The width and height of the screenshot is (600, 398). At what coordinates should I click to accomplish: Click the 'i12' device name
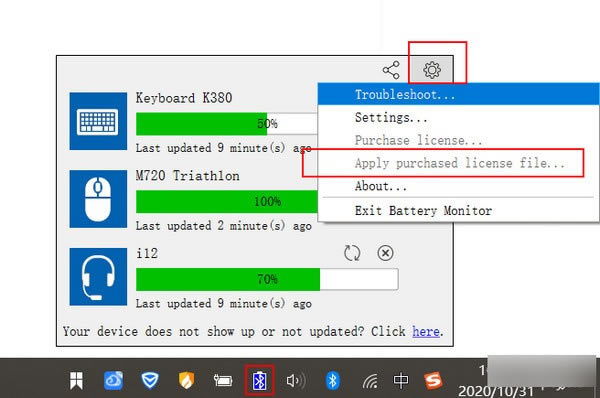tap(147, 253)
